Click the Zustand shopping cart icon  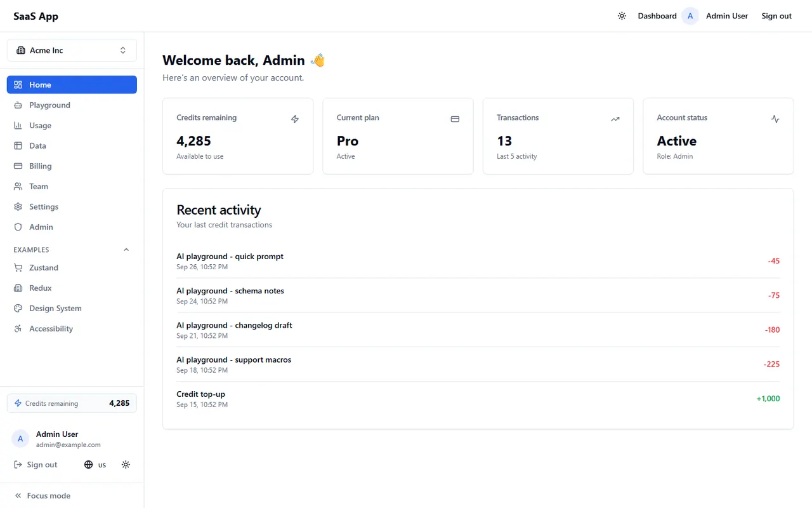click(x=18, y=268)
